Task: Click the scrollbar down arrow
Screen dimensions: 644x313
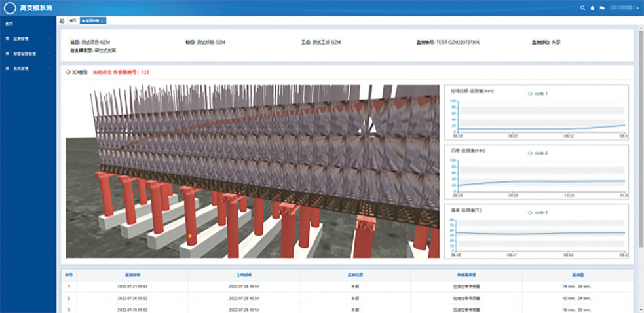Action: 641,310
